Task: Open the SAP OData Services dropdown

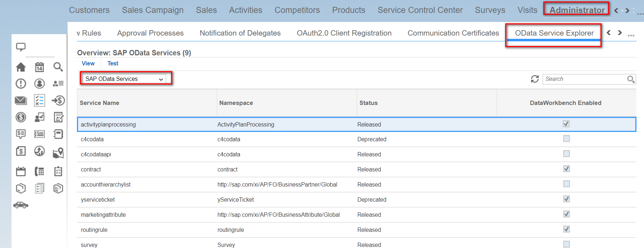Action: 124,79
